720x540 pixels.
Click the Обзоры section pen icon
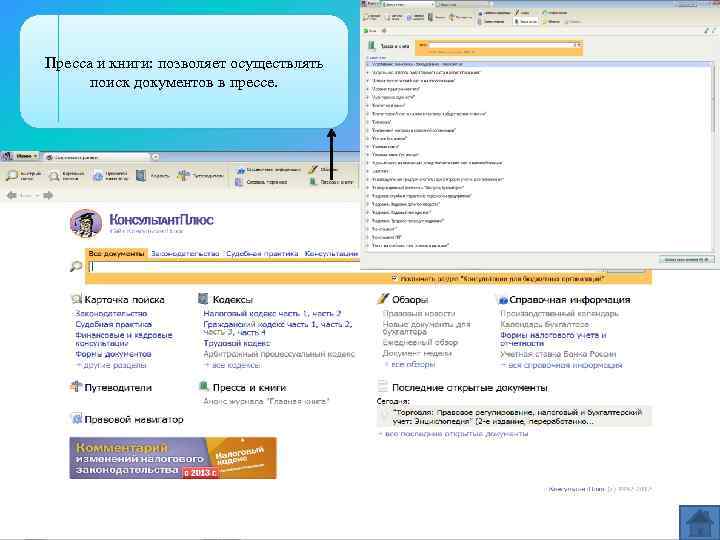coord(383,299)
